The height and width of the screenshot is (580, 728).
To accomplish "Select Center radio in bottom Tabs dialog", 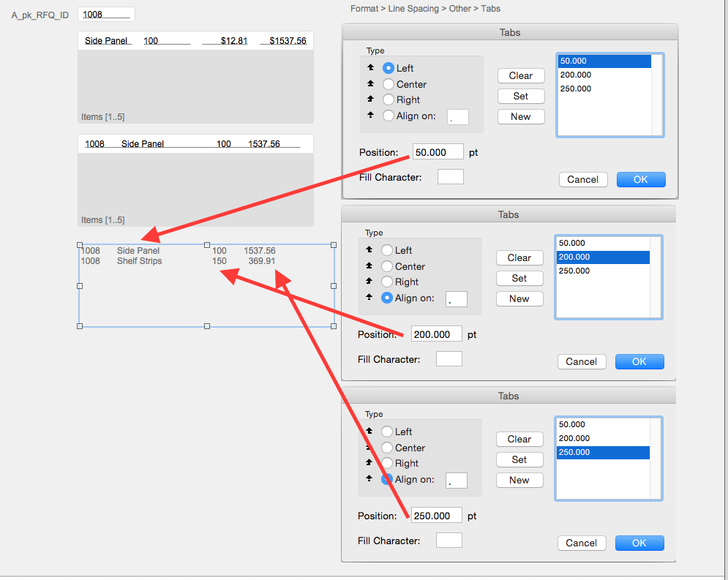I will [x=387, y=448].
